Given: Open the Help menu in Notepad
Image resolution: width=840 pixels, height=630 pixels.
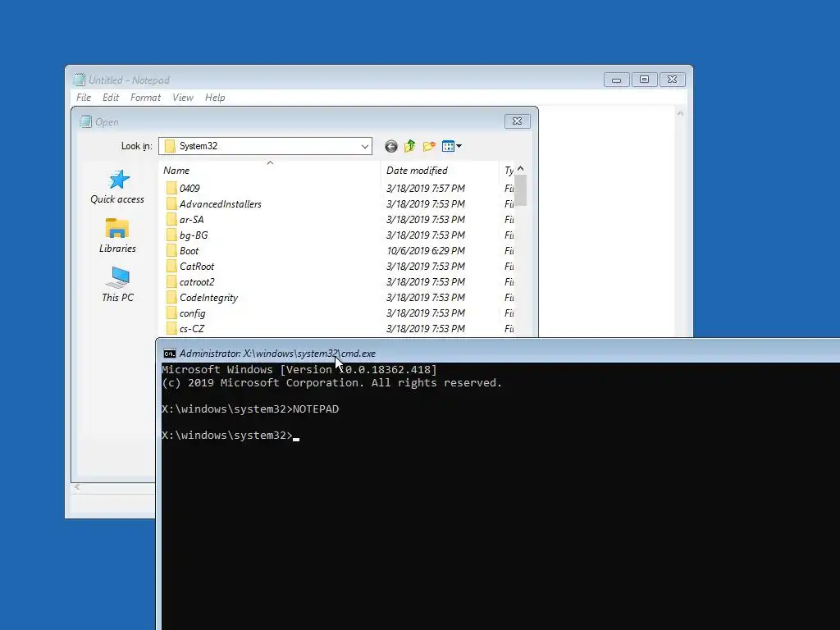Looking at the screenshot, I should 215,98.
